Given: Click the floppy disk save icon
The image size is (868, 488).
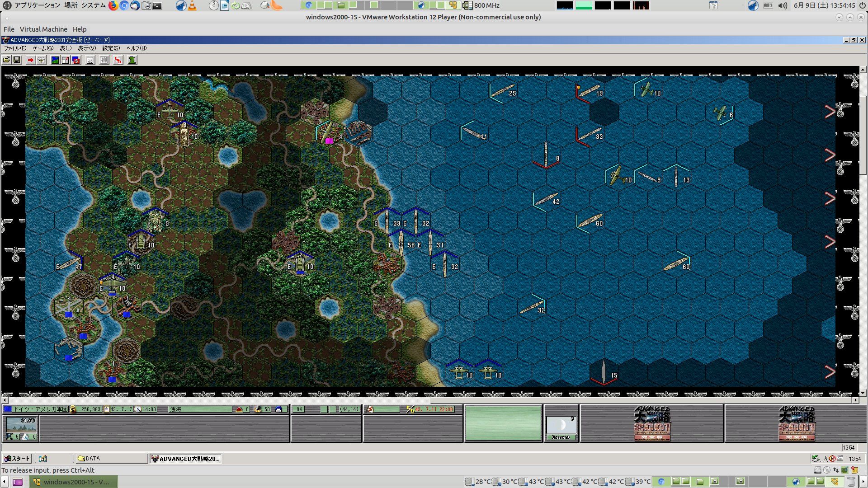Looking at the screenshot, I should 17,60.
